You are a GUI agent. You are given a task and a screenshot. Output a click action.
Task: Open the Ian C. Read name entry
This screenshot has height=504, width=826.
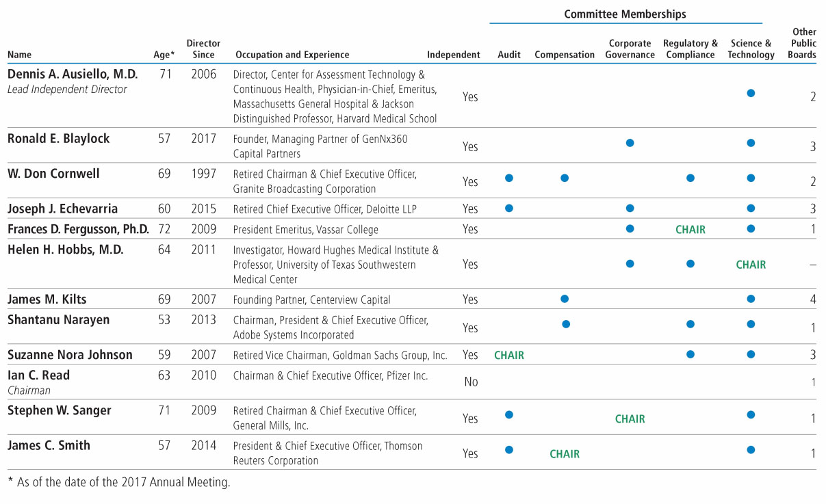coord(38,375)
